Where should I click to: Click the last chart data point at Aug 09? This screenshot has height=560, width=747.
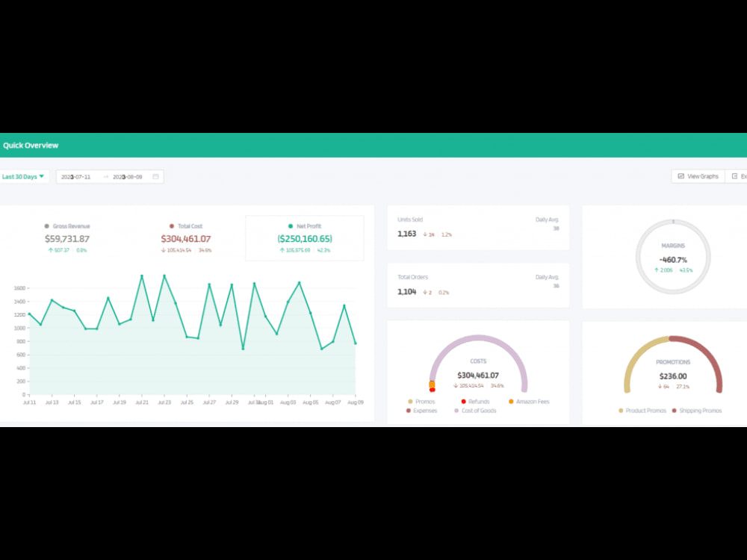pos(355,343)
